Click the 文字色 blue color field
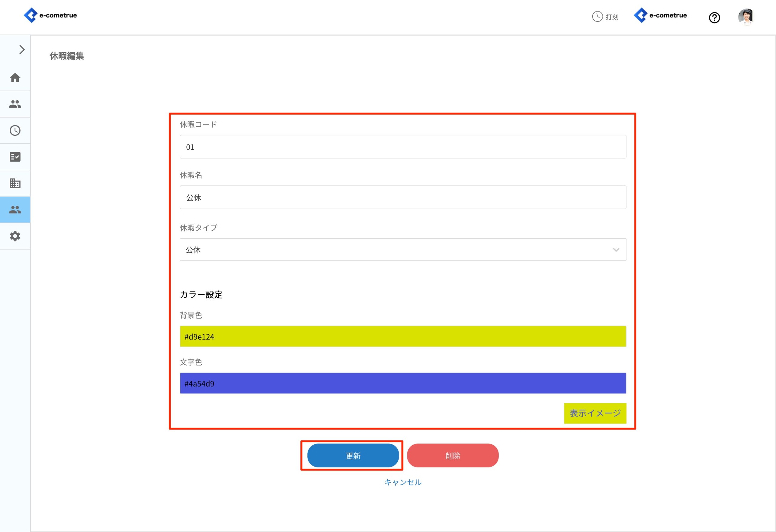 [x=403, y=383]
